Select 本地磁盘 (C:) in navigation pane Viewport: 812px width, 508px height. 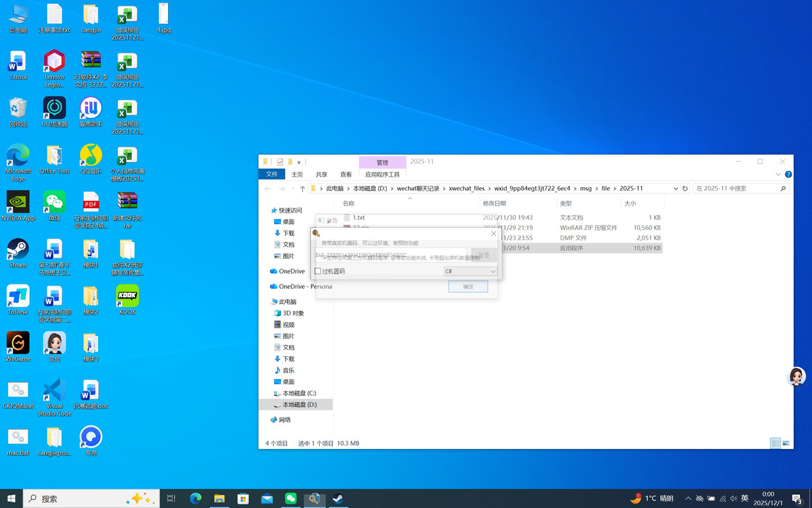pos(299,393)
